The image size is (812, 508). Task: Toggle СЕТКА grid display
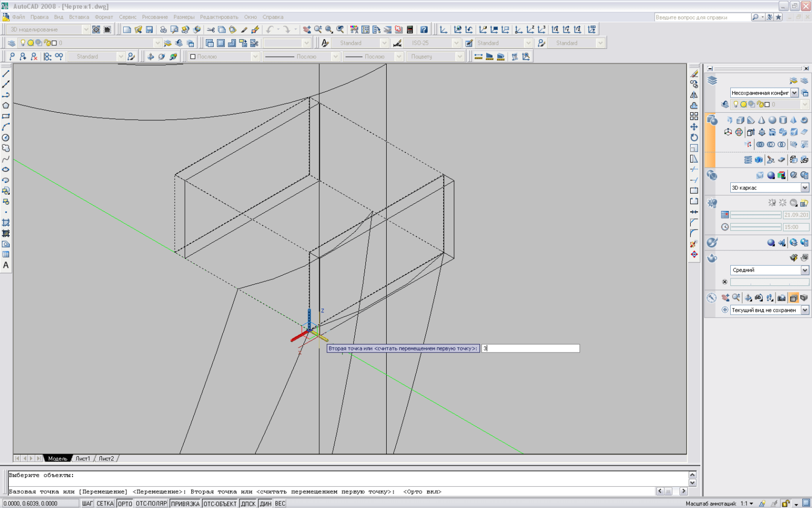[105, 503]
